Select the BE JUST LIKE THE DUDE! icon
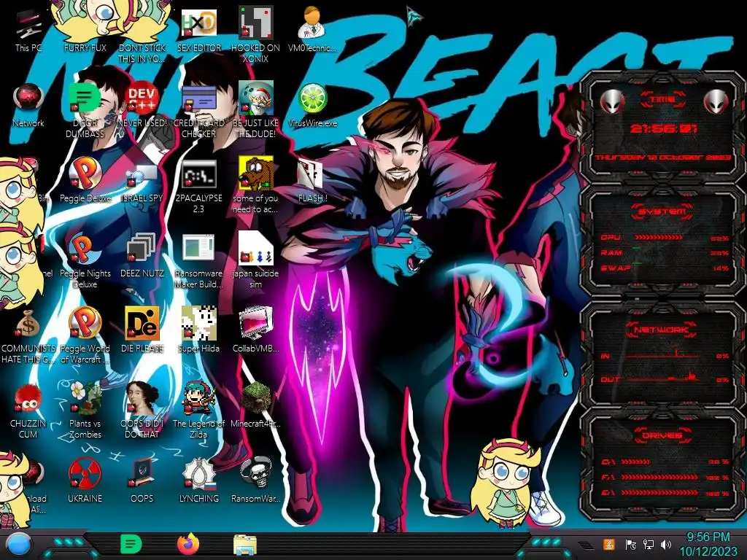Viewport: 747px width, 560px height. pyautogui.click(x=256, y=111)
